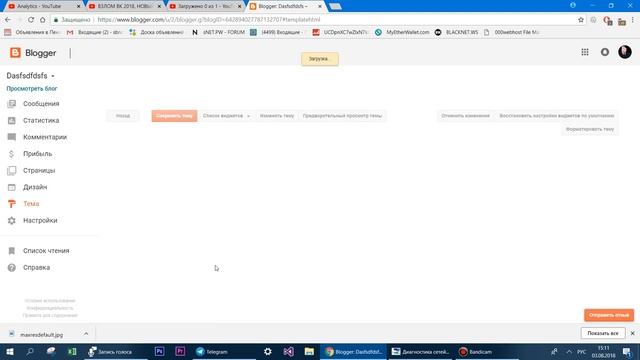Open Excel from the taskbar
The image size is (640, 360).
72,351
